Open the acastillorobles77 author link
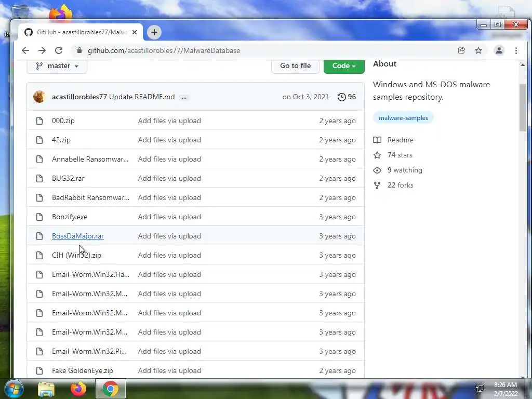Viewport: 532px width, 399px height. pos(79,97)
